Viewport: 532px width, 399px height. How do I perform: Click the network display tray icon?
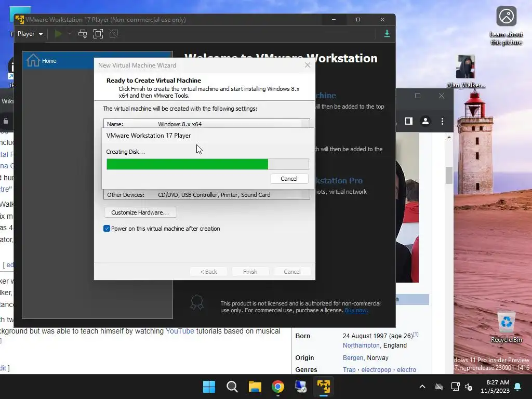coord(455,387)
